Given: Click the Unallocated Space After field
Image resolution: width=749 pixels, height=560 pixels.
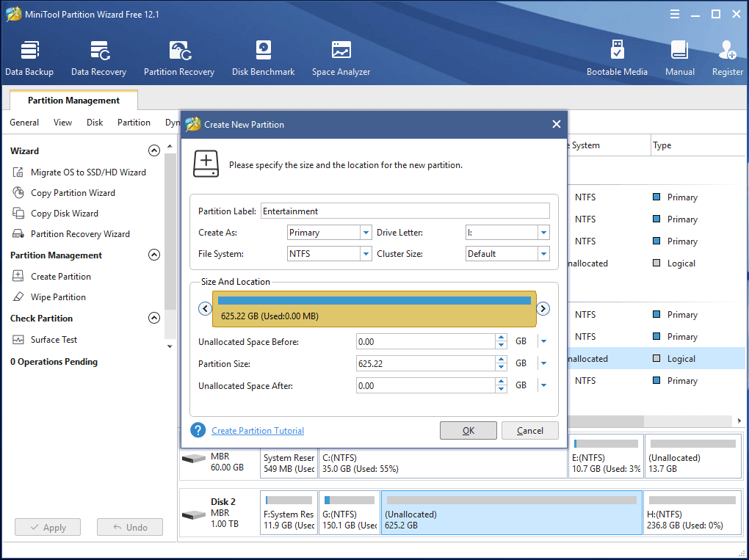Looking at the screenshot, I should click(426, 385).
